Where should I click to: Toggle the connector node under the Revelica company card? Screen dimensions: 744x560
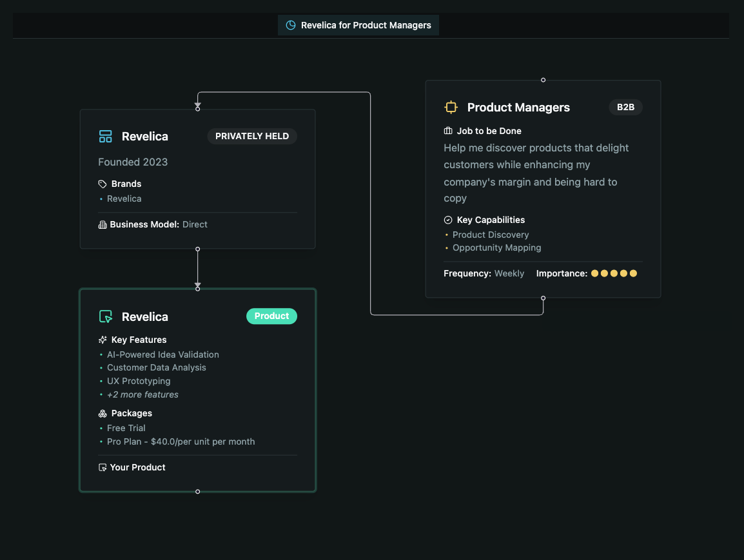[x=197, y=249]
